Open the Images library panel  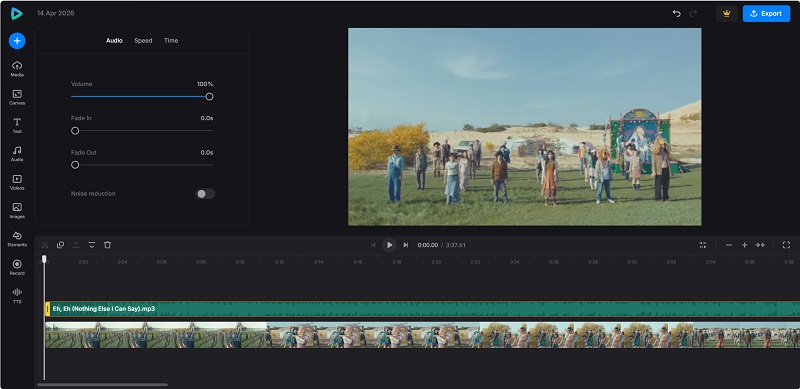coord(17,210)
